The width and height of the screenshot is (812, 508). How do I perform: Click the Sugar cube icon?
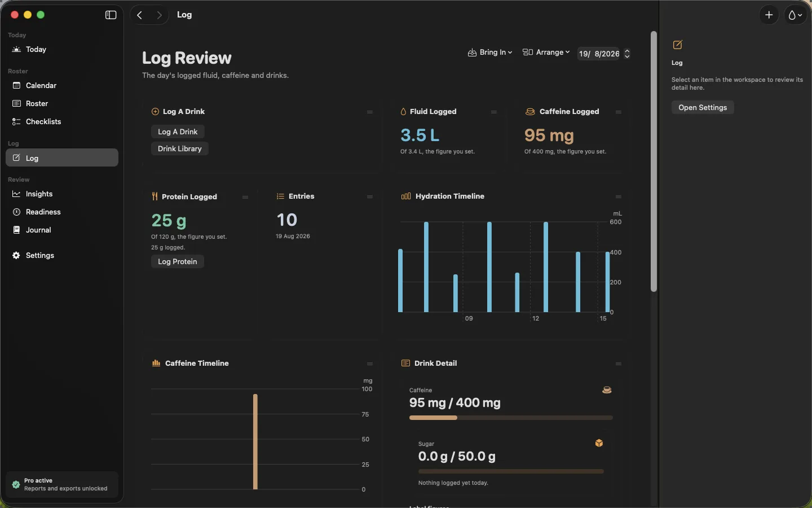599,443
